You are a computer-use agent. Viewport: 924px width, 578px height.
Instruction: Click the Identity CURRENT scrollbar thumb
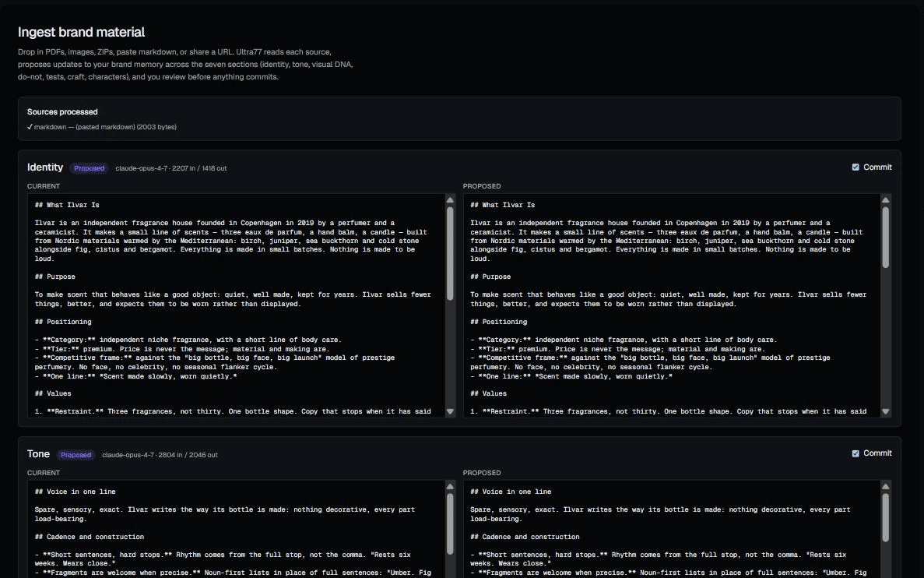pyautogui.click(x=450, y=254)
